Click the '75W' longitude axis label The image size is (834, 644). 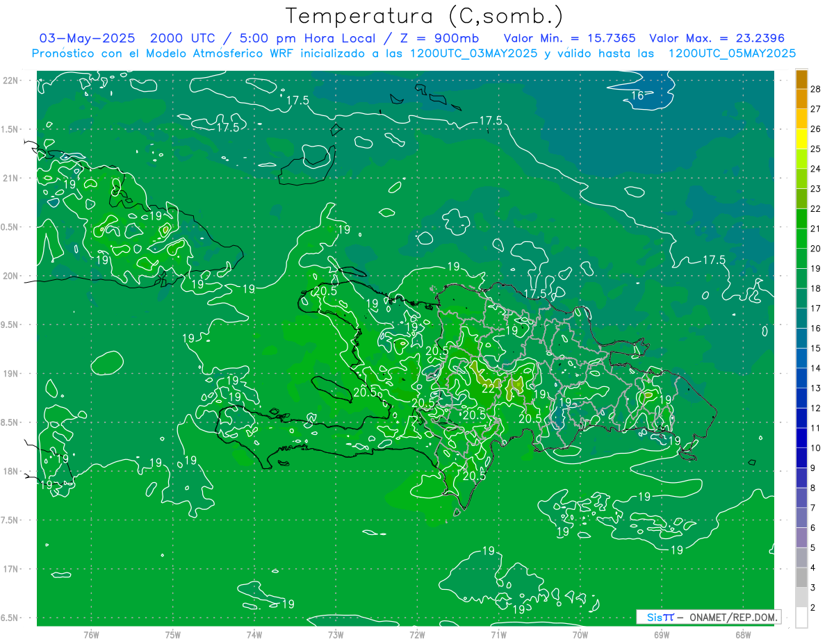coord(173,635)
